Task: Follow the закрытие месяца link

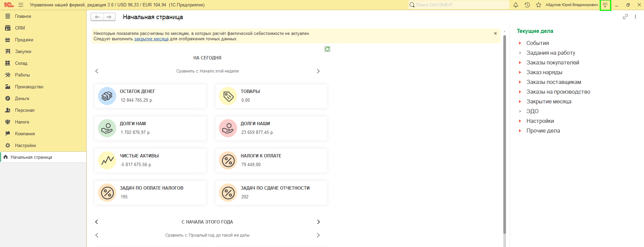Action: click(x=151, y=39)
